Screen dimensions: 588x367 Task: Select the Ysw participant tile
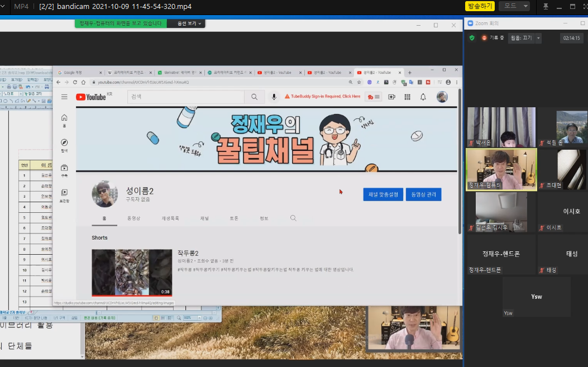click(x=537, y=297)
